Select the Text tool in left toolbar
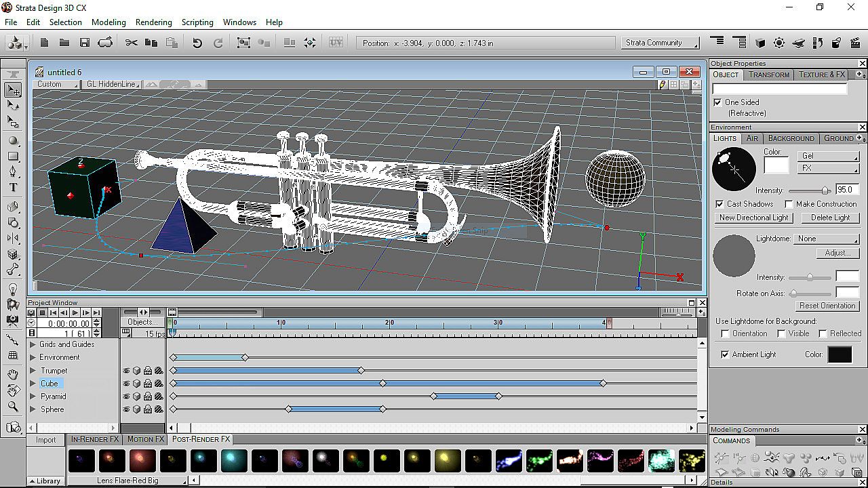This screenshot has width=868, height=488. pyautogui.click(x=13, y=188)
